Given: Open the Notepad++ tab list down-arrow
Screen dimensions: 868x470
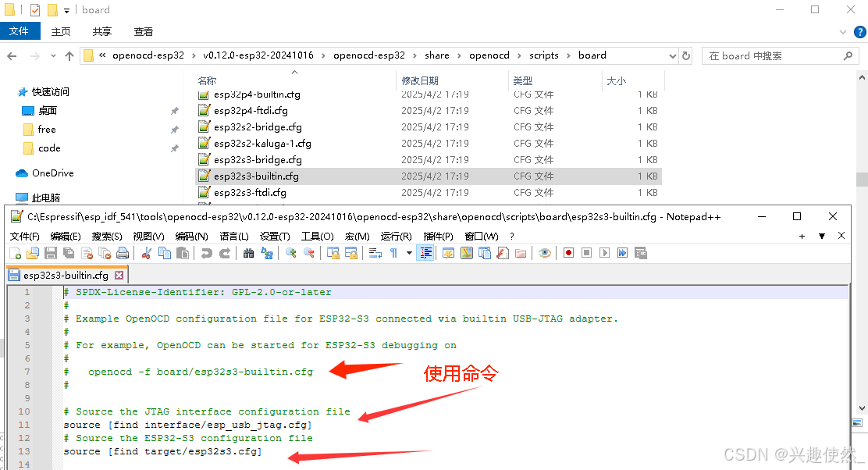Looking at the screenshot, I should pyautogui.click(x=822, y=237).
